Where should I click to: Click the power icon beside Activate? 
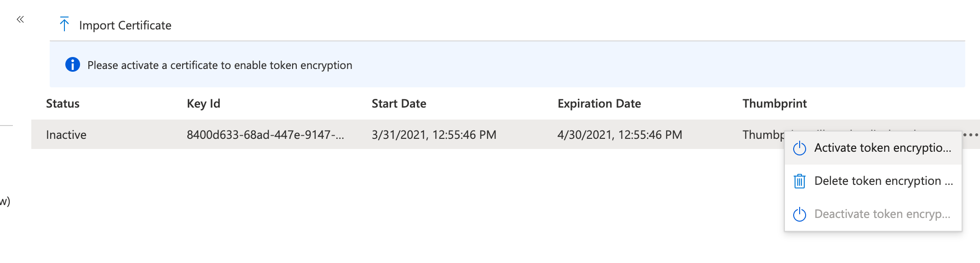[800, 148]
